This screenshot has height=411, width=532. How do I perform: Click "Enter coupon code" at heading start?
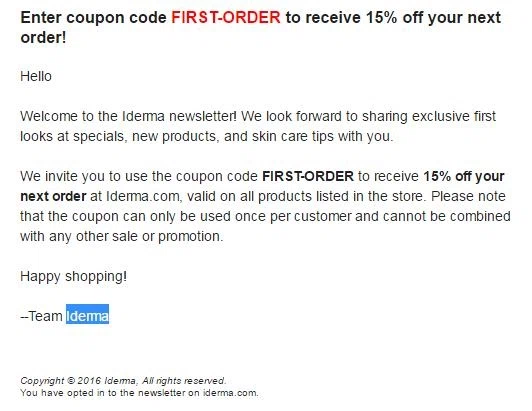tap(93, 18)
